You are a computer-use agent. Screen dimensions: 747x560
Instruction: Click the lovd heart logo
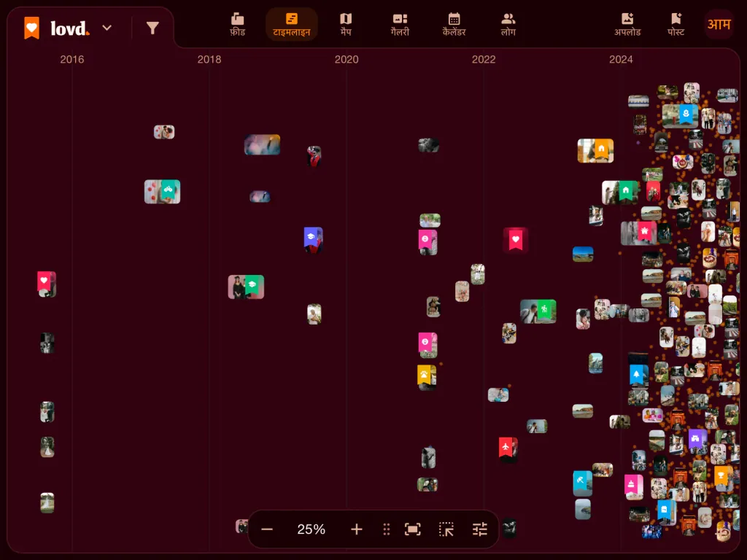pyautogui.click(x=32, y=28)
